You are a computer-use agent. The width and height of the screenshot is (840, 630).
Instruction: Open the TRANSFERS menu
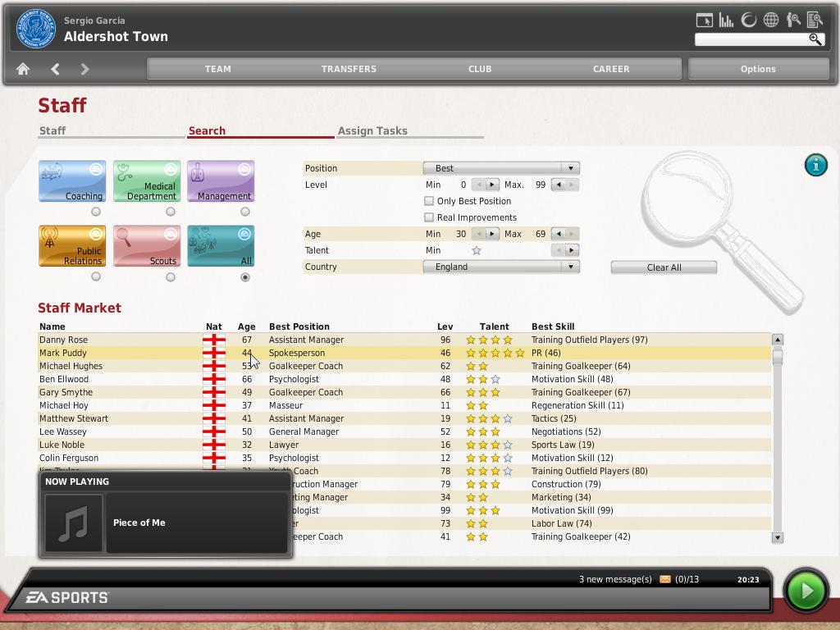click(349, 69)
